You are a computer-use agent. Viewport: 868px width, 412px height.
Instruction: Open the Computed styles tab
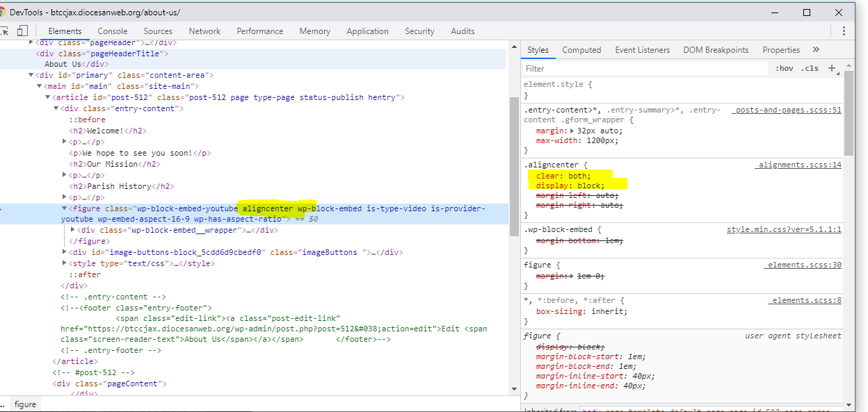(581, 50)
